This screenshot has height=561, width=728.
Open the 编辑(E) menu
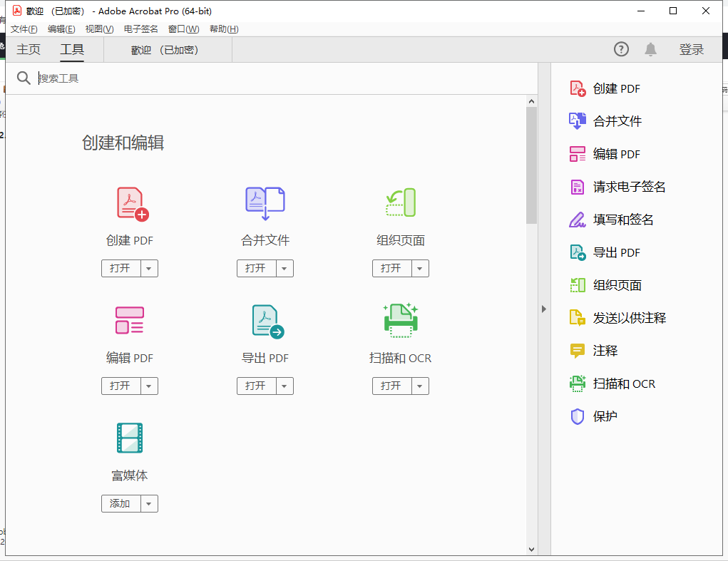pyautogui.click(x=61, y=29)
